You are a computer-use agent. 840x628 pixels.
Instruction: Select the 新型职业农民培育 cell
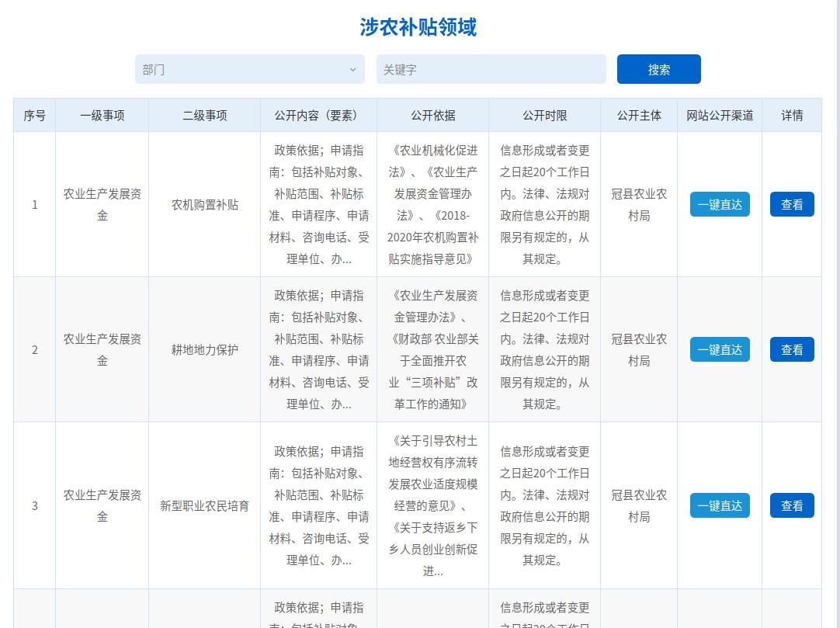205,506
